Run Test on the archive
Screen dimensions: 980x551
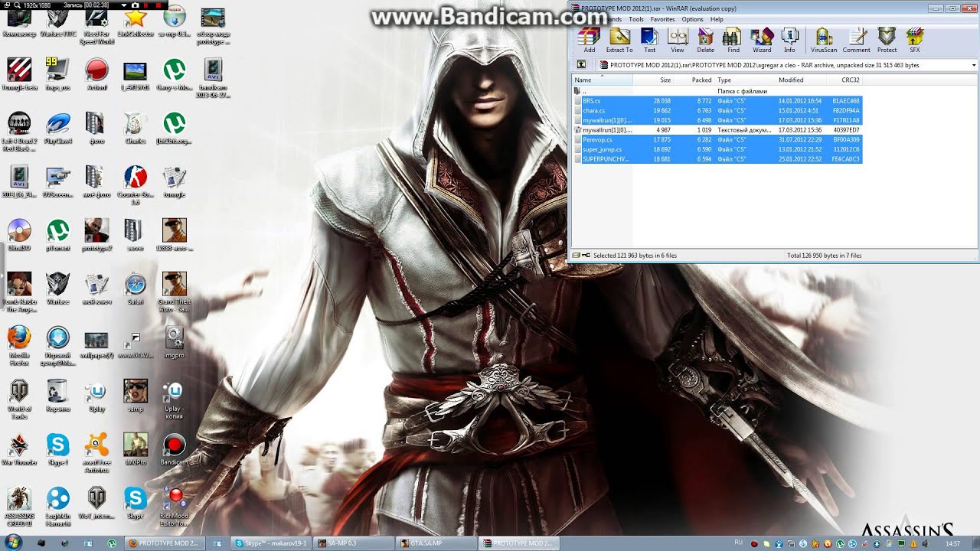click(x=649, y=40)
